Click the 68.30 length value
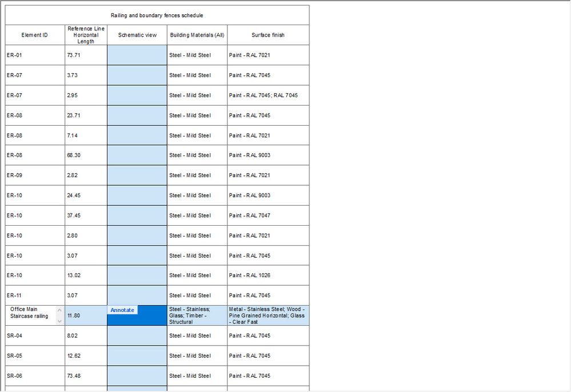Viewport: 571px width, 392px height. [x=74, y=155]
